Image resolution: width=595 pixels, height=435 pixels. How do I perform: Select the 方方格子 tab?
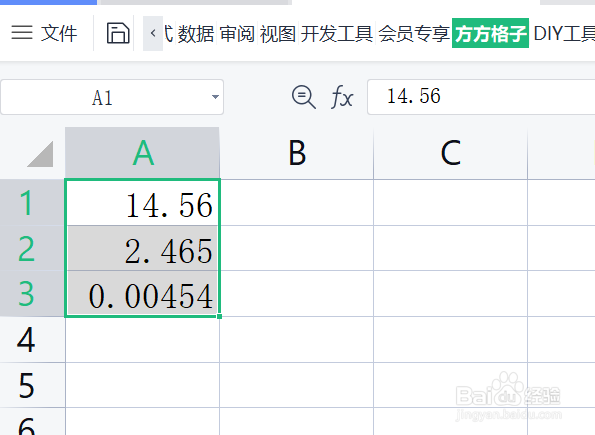490,33
